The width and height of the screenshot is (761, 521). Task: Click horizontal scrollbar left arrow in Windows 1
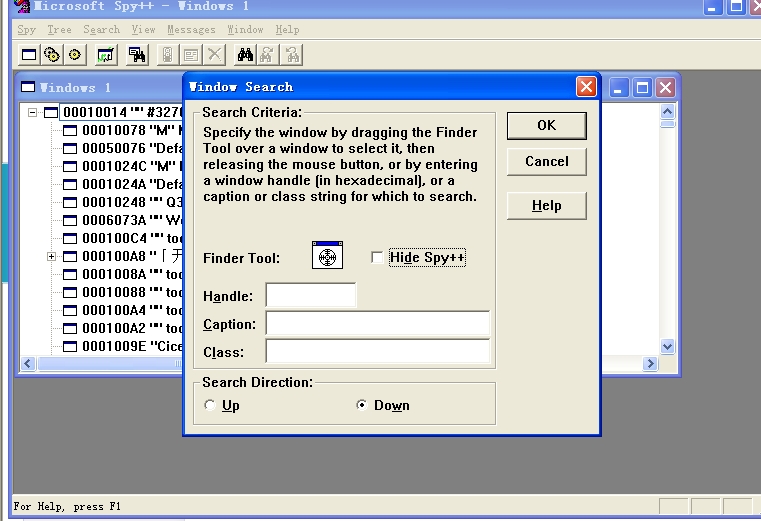click(28, 363)
